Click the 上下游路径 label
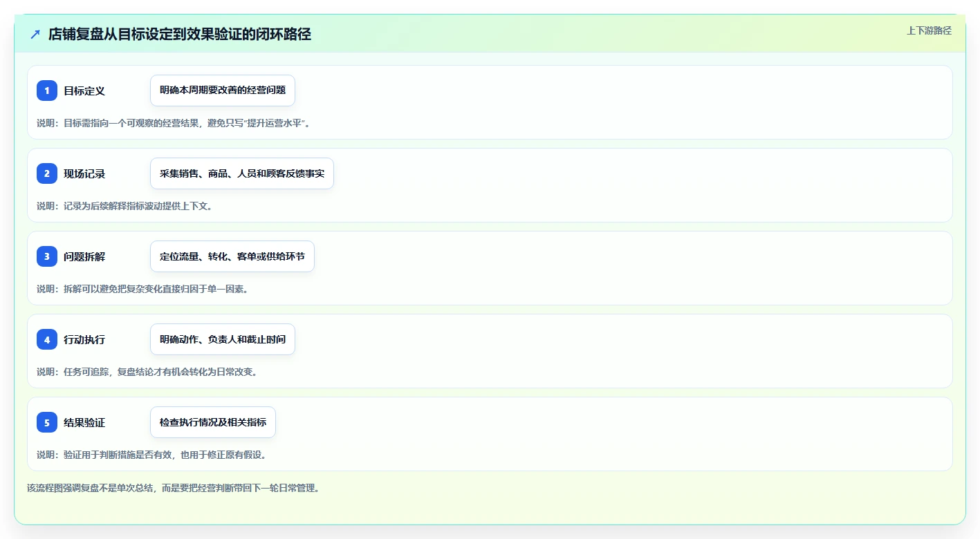 tap(930, 30)
